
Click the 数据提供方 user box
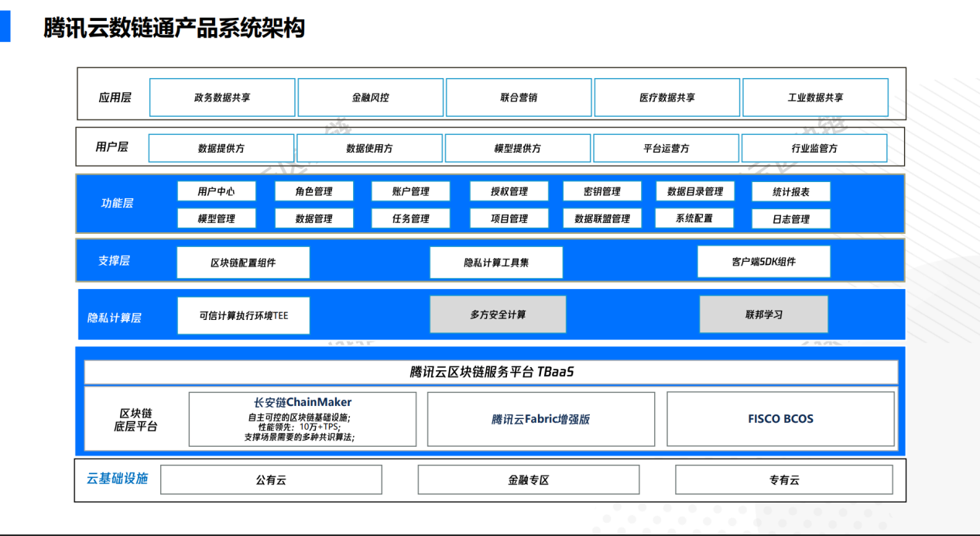221,148
